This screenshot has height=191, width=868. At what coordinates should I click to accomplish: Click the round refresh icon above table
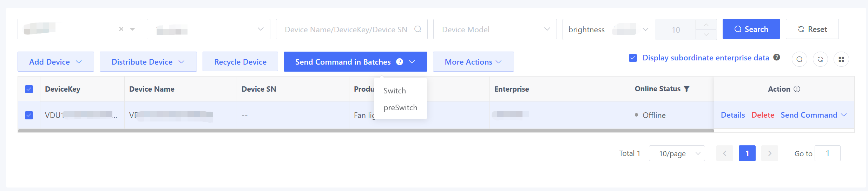tap(820, 59)
